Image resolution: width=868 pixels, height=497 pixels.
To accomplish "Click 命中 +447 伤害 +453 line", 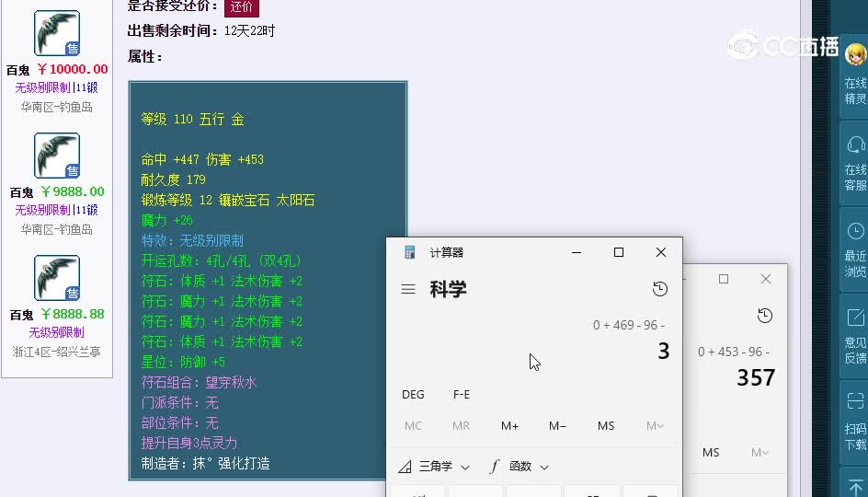I will point(202,159).
